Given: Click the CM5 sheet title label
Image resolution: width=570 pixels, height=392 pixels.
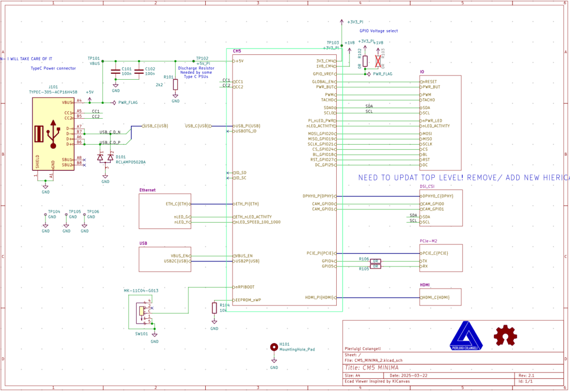Looking at the screenshot, I should pos(236,51).
